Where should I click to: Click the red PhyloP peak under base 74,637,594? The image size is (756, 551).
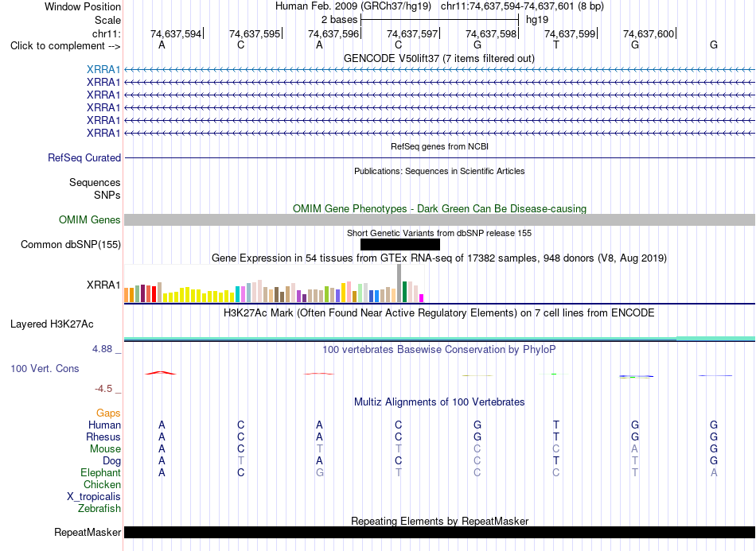pyautogui.click(x=161, y=372)
